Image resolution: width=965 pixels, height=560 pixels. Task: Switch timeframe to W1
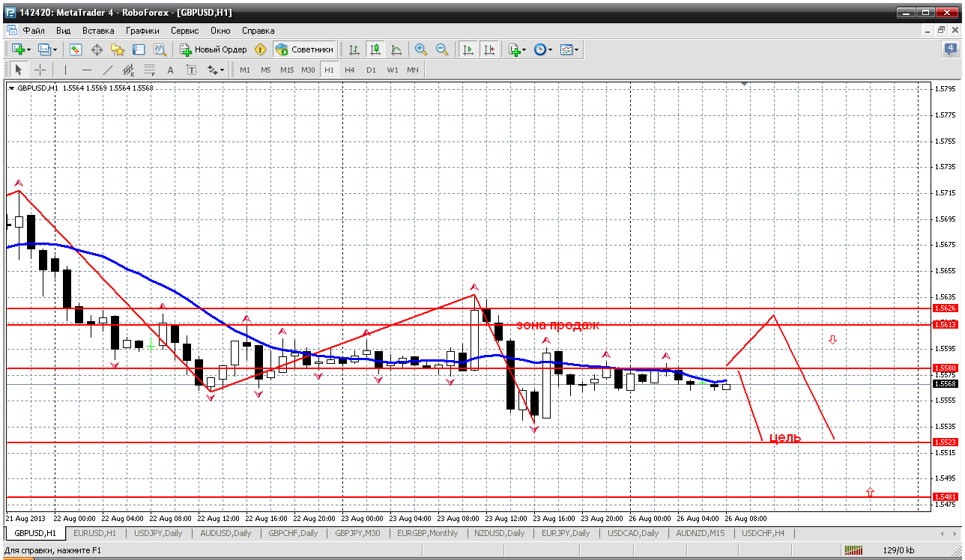pyautogui.click(x=393, y=70)
